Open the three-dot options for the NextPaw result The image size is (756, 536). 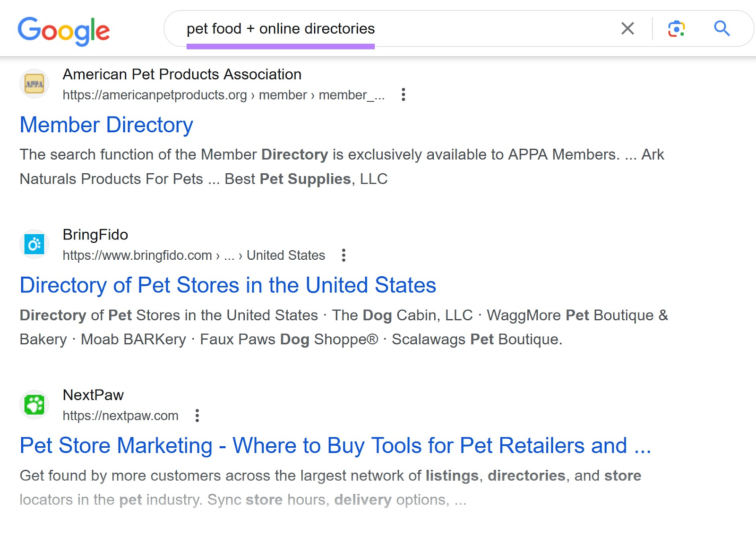tap(197, 416)
